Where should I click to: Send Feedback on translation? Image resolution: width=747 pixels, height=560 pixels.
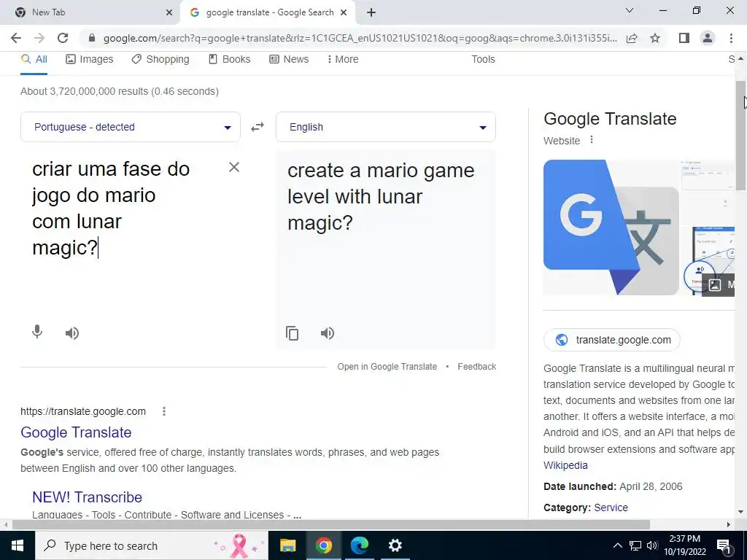click(x=477, y=367)
